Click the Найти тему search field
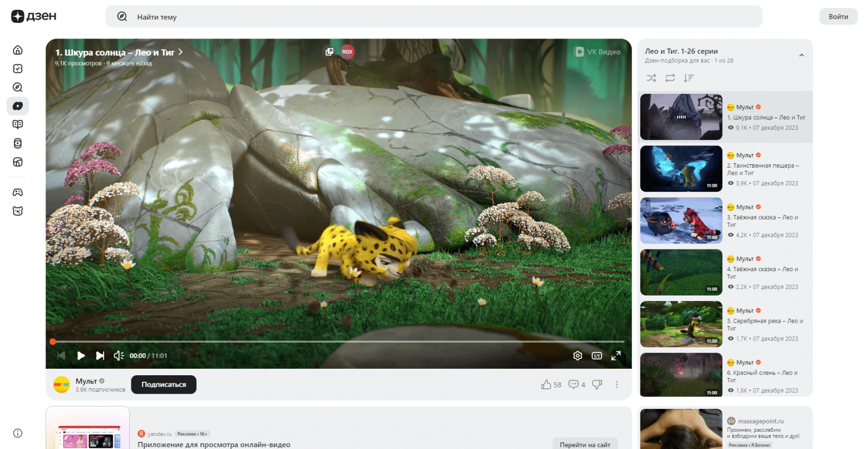868x449 pixels. pyautogui.click(x=434, y=17)
